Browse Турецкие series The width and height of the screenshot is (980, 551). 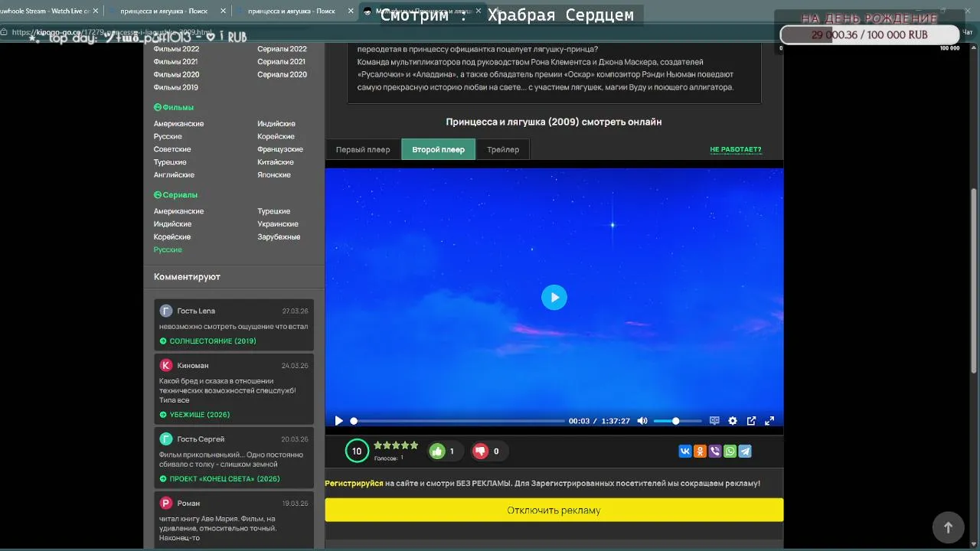[274, 211]
